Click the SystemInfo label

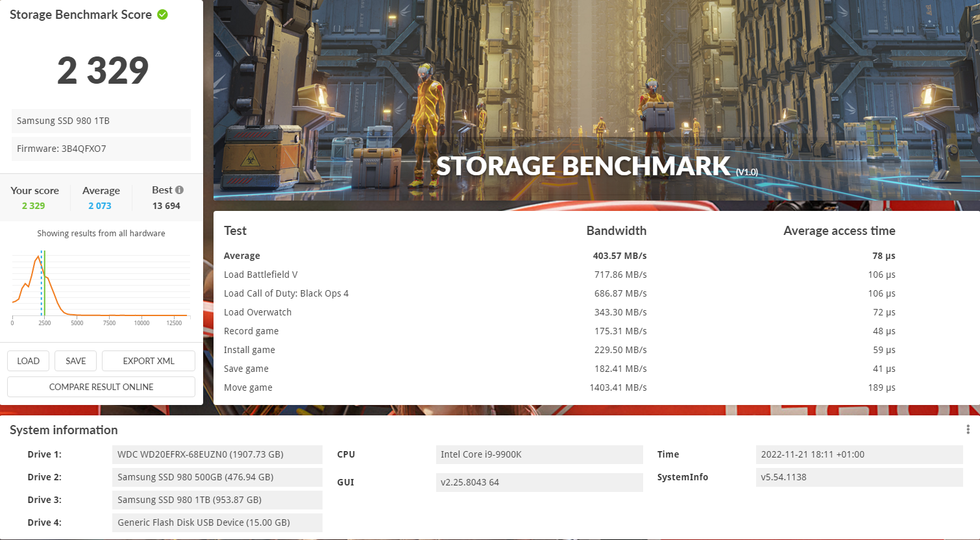(682, 477)
